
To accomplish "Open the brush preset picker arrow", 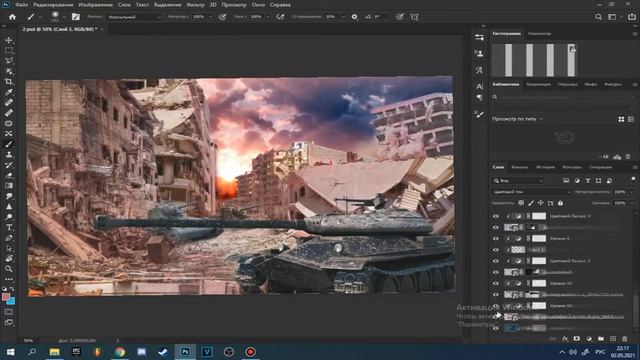I will [x=64, y=17].
